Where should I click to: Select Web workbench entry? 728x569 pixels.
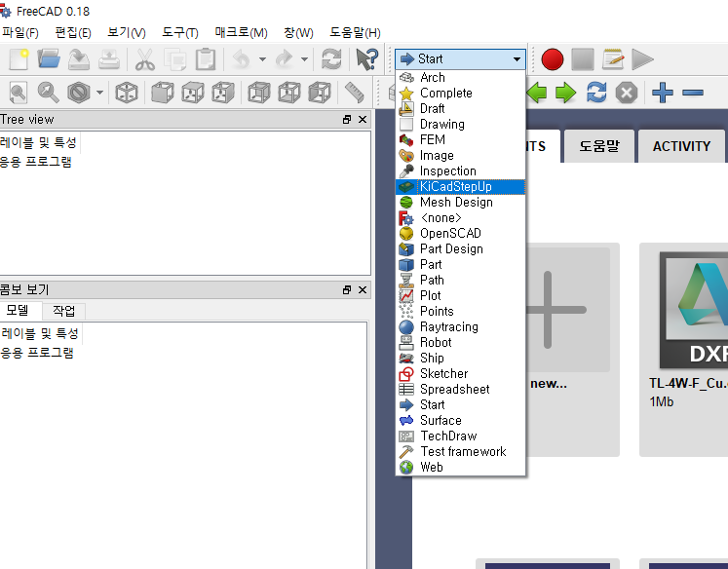click(460, 467)
